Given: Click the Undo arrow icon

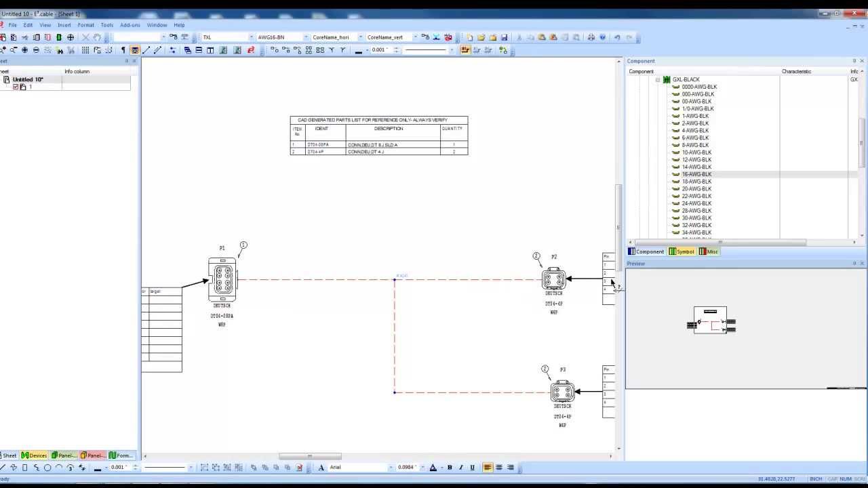Looking at the screenshot, I should click(x=617, y=37).
